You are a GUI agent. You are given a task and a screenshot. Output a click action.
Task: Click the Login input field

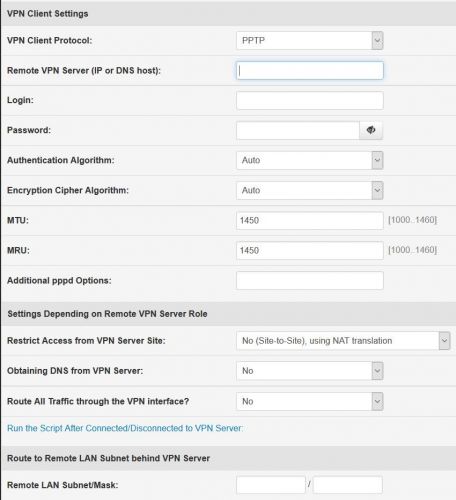[310, 100]
